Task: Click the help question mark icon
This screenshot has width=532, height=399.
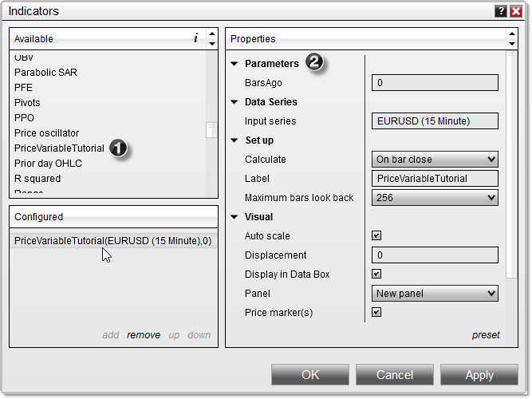Action: (501, 11)
